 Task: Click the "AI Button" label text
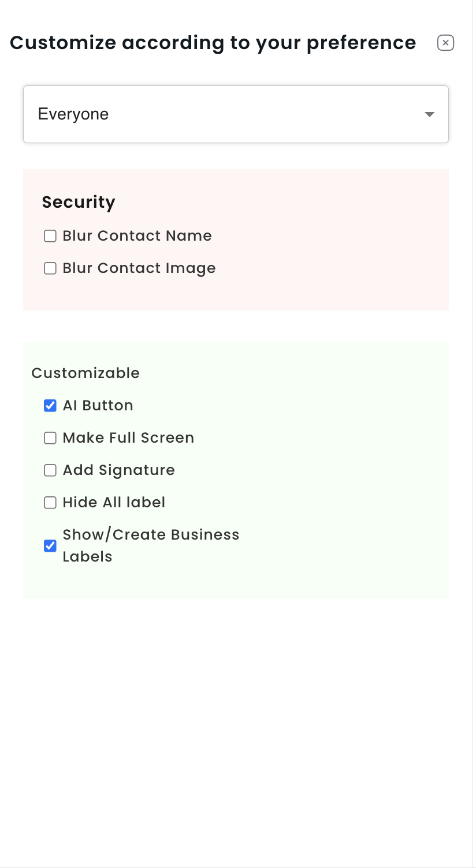(x=98, y=406)
